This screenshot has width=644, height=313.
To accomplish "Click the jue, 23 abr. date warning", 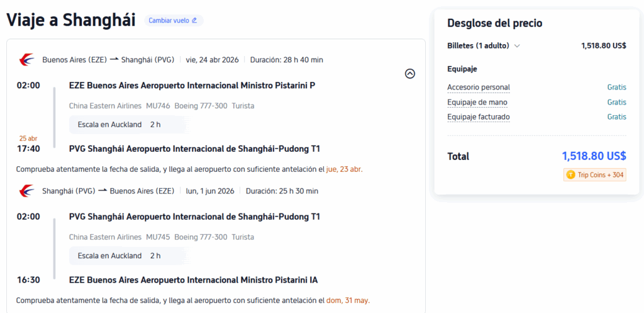I will tap(345, 169).
